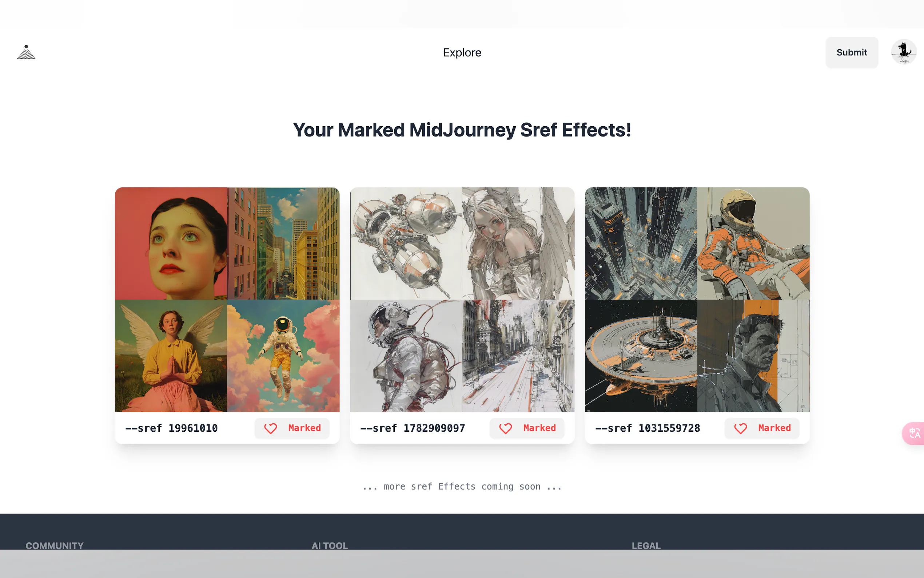Open the orange-suited astronaut illustration
924x578 pixels.
click(753, 244)
